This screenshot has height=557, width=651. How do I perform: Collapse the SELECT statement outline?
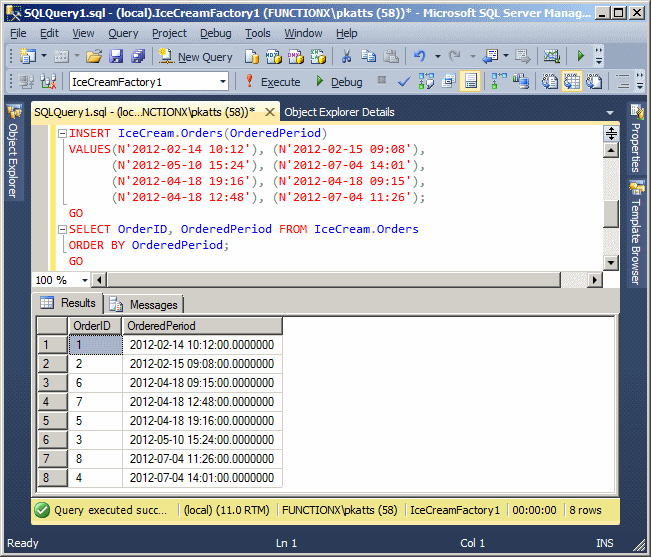tap(62, 229)
